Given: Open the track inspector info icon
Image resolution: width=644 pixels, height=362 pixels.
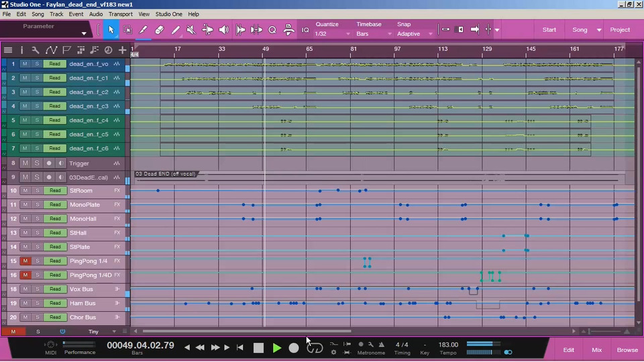Looking at the screenshot, I should tap(21, 50).
